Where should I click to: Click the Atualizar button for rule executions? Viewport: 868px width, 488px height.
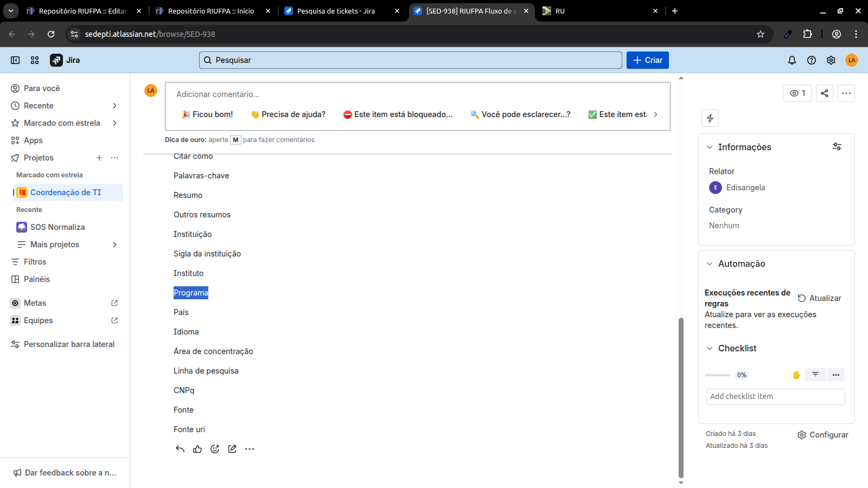click(x=819, y=298)
